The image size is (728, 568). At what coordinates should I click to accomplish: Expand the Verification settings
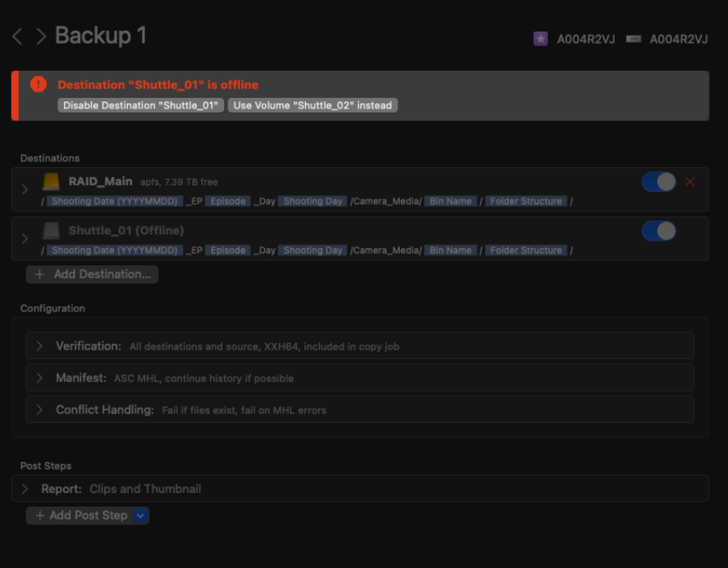[39, 346]
